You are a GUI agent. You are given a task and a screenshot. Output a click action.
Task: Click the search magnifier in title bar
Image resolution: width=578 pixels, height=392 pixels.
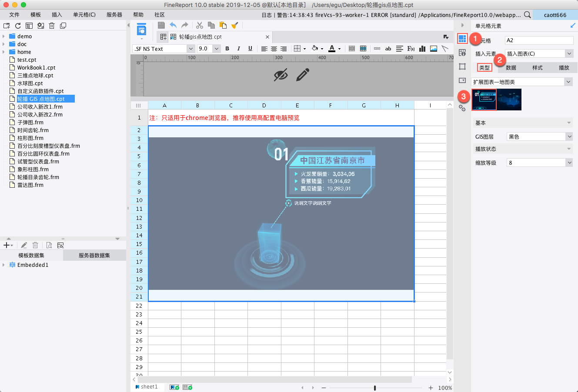tap(528, 15)
